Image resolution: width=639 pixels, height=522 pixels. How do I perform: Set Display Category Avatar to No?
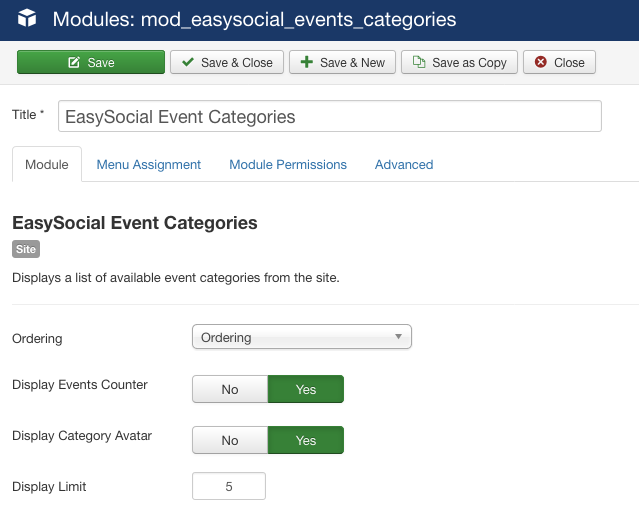[230, 440]
